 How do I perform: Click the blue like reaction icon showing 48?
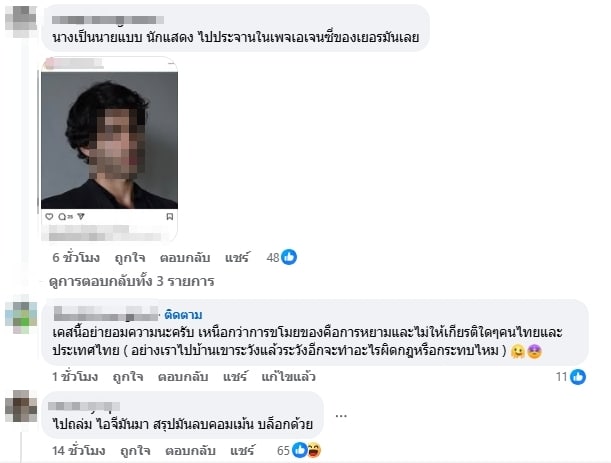coord(289,257)
